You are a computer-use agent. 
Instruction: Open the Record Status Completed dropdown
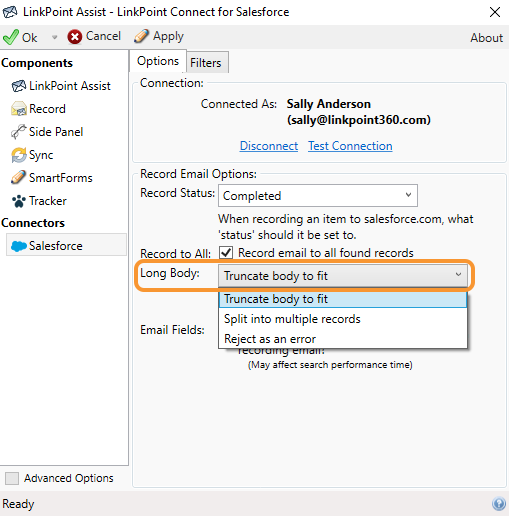318,196
